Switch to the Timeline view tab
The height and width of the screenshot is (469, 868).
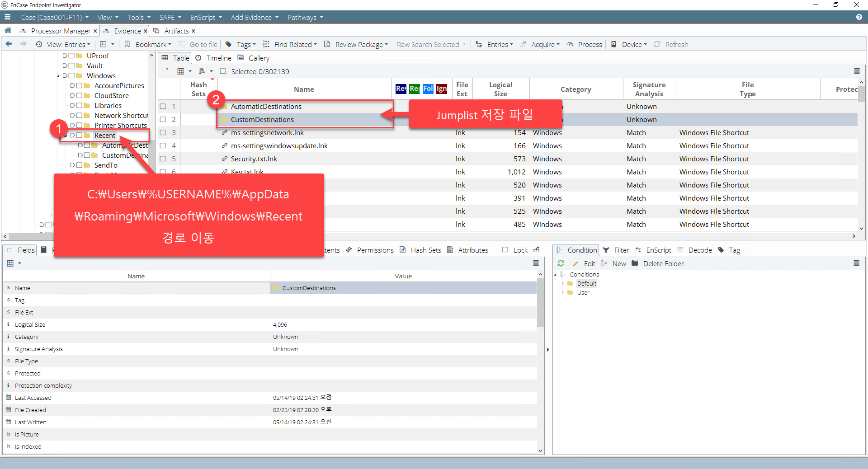[x=219, y=58]
